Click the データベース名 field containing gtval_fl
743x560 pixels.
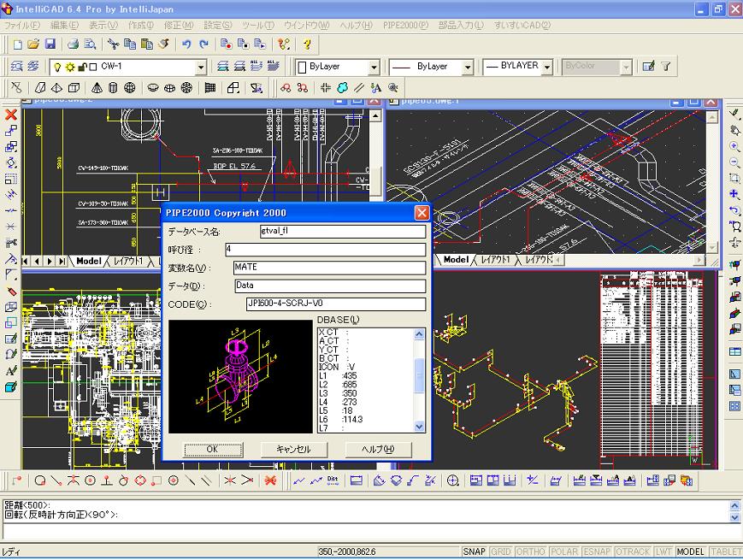coord(343,231)
